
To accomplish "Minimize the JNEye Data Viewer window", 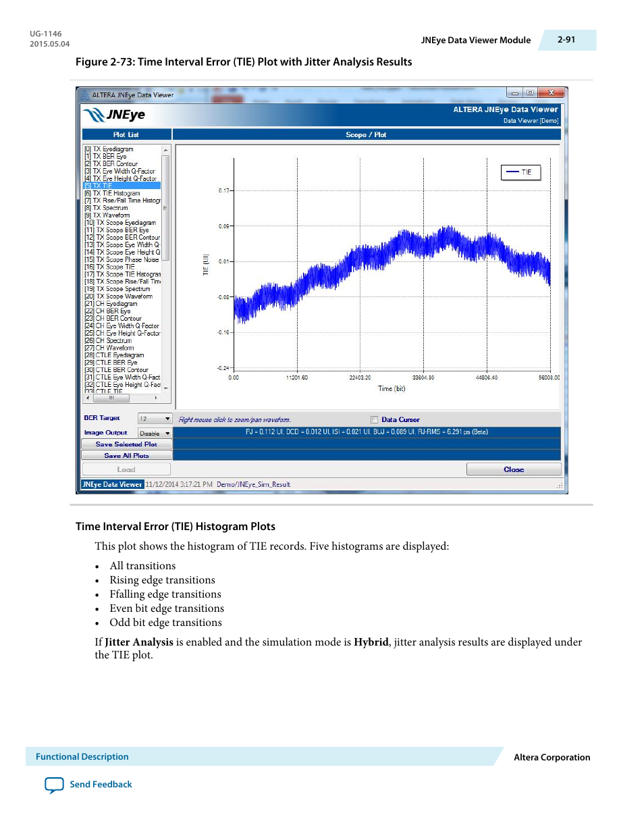I will 514,93.
